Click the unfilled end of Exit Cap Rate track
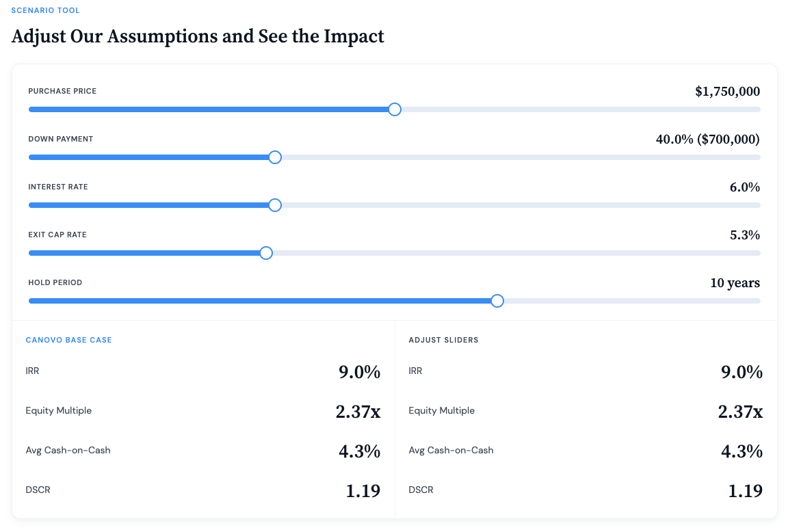The image size is (788, 532). (x=752, y=253)
